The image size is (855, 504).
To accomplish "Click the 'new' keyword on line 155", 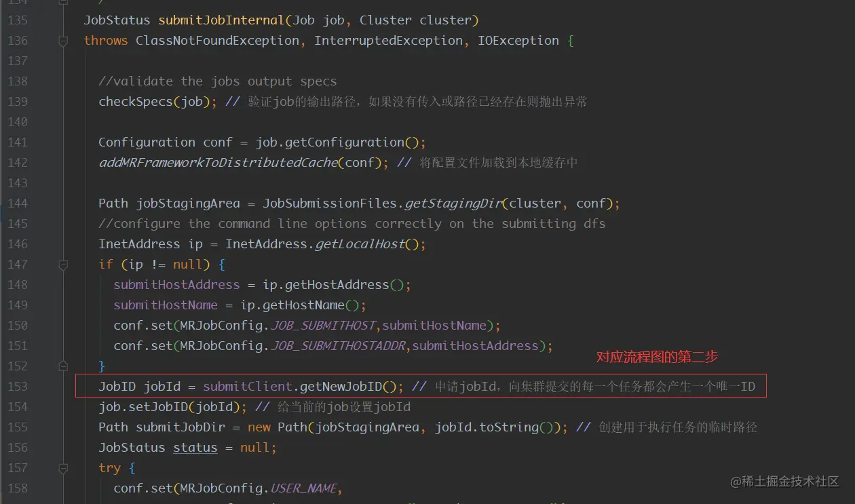I will coord(259,427).
